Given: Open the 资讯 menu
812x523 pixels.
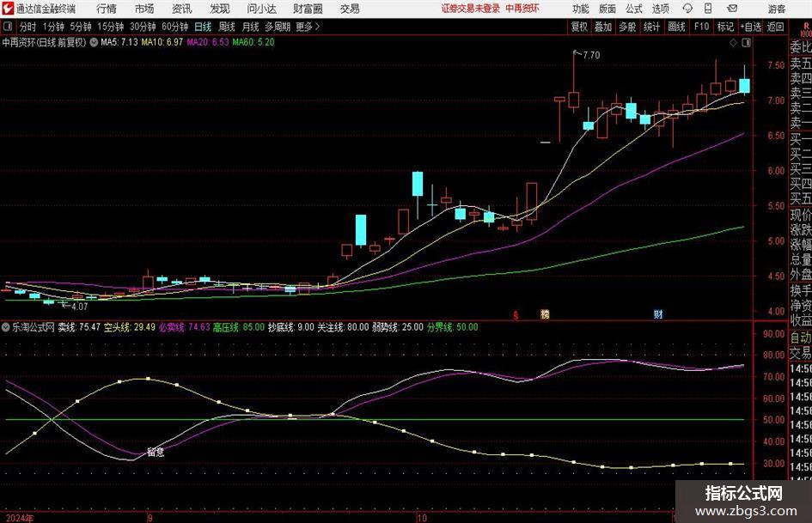Looking at the screenshot, I should (181, 9).
